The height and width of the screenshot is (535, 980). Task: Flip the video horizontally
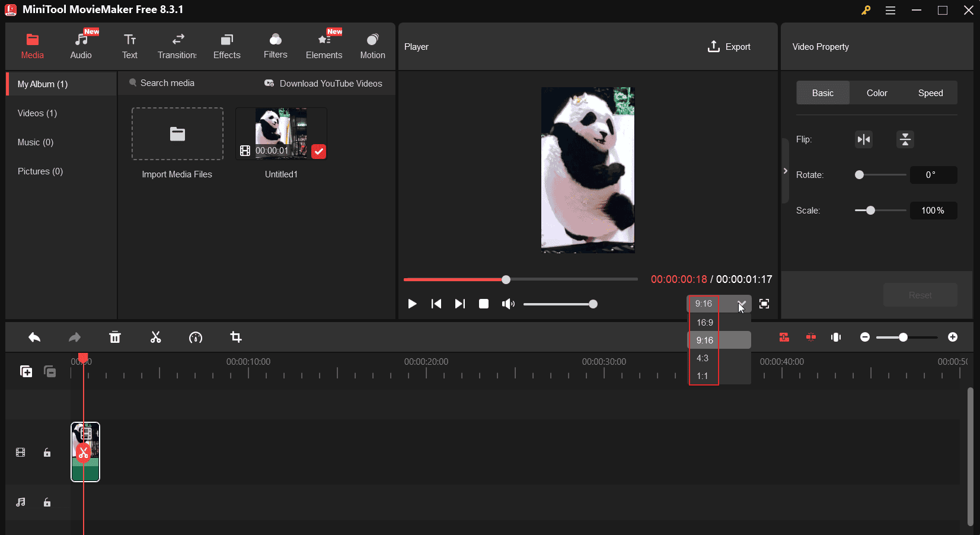pos(863,139)
